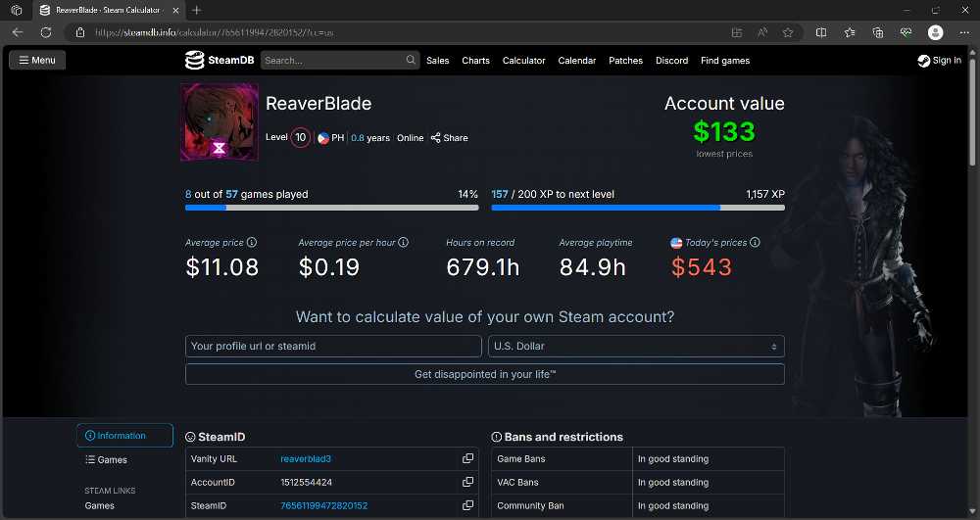Open the Games link under Steam Links
Viewport: 980px width, 520px height.
click(x=99, y=505)
